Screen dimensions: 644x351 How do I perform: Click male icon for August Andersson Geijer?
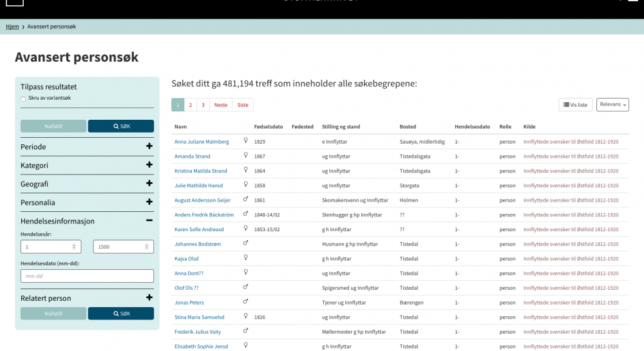click(245, 199)
